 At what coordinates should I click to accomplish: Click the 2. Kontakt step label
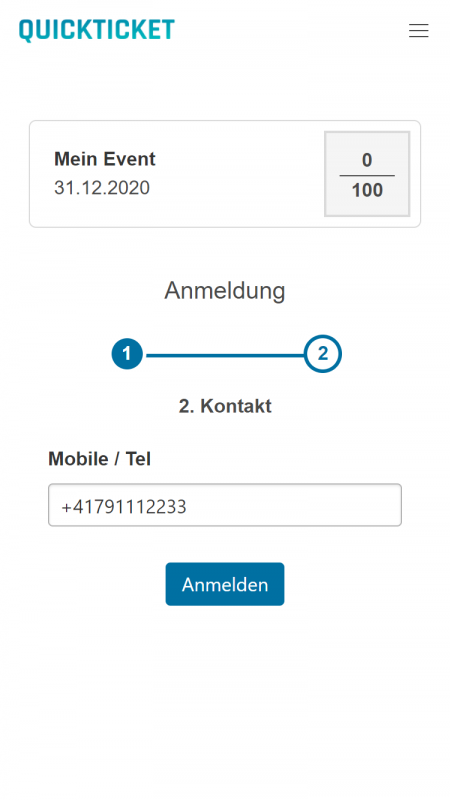click(225, 406)
